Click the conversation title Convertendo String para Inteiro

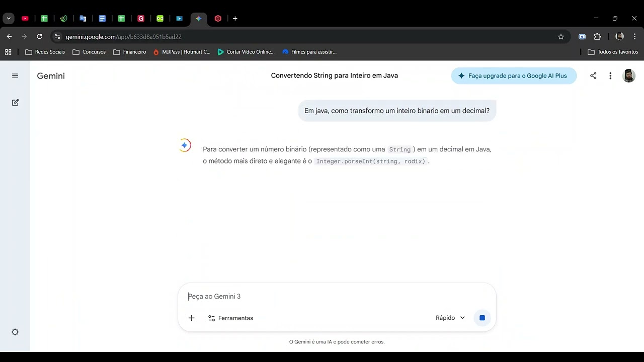[x=335, y=75]
